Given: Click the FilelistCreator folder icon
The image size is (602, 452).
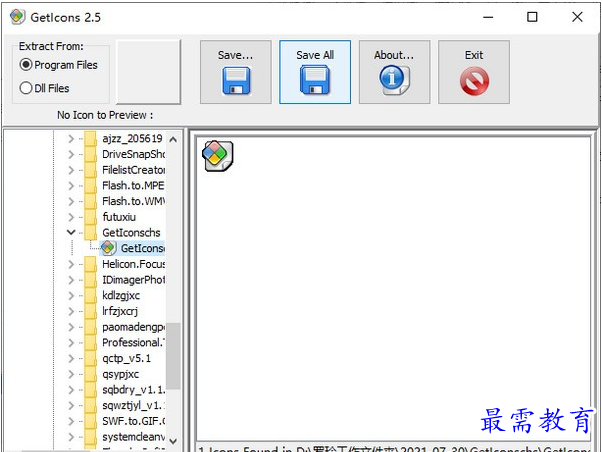Looking at the screenshot, I should 91,170.
